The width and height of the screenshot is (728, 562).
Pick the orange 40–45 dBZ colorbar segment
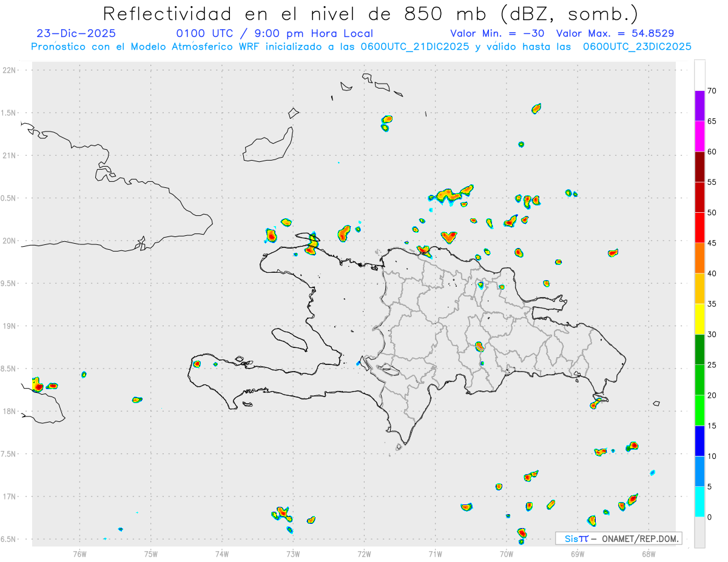tap(699, 258)
